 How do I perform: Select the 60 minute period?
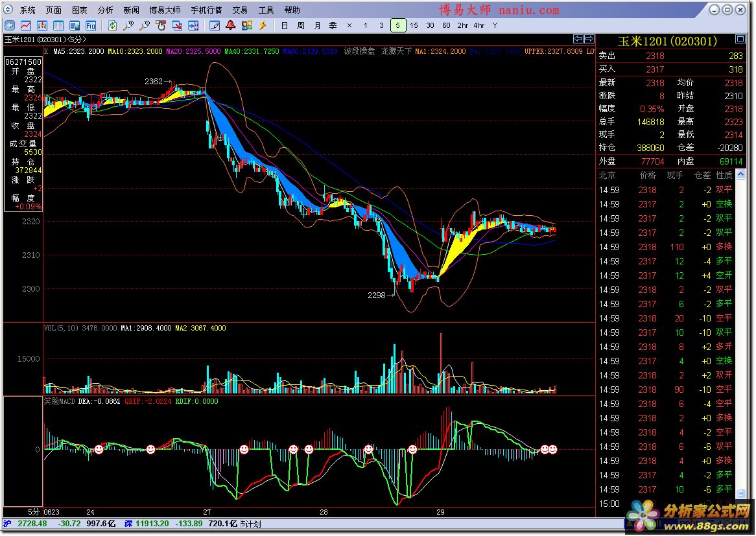(x=446, y=25)
